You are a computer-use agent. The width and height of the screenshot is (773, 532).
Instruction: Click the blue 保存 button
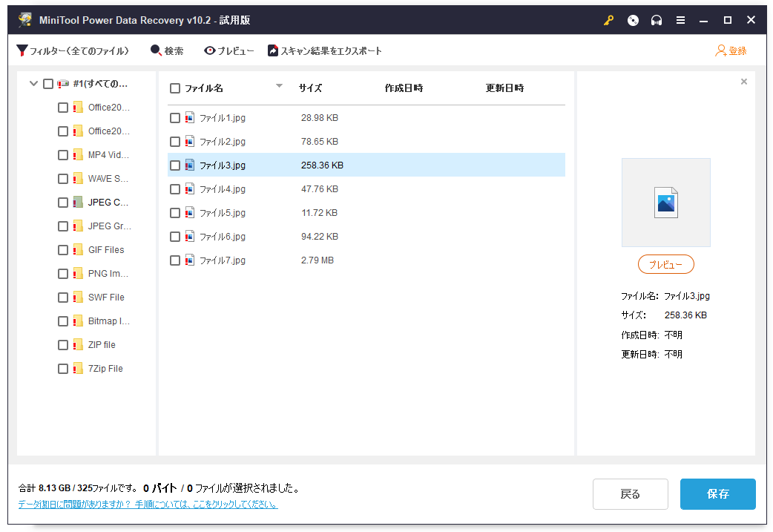[717, 494]
